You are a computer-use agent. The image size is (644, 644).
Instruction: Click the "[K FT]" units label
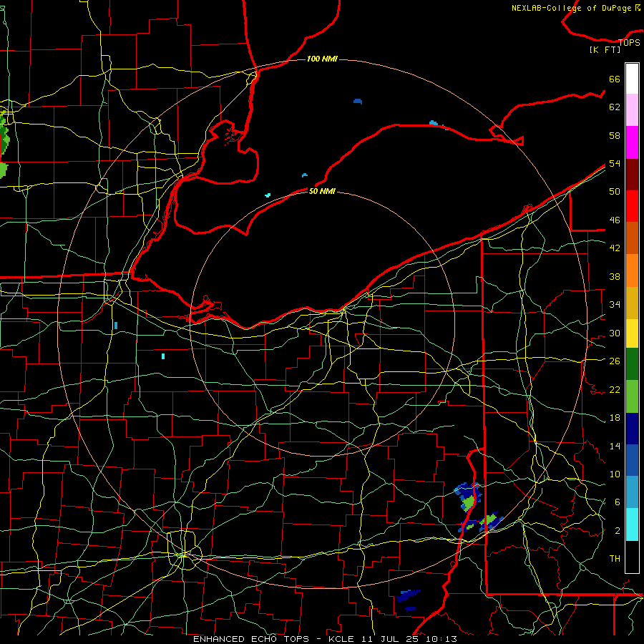pos(605,49)
